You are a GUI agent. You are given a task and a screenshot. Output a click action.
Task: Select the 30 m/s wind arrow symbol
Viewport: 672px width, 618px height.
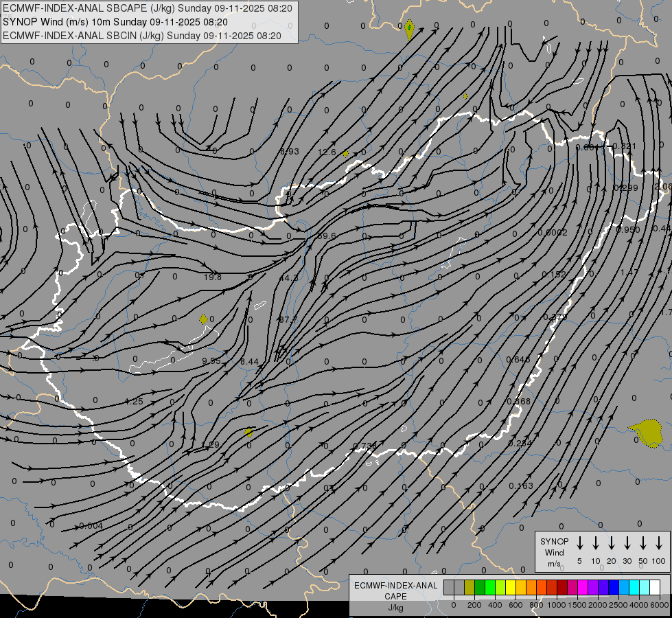pyautogui.click(x=627, y=543)
